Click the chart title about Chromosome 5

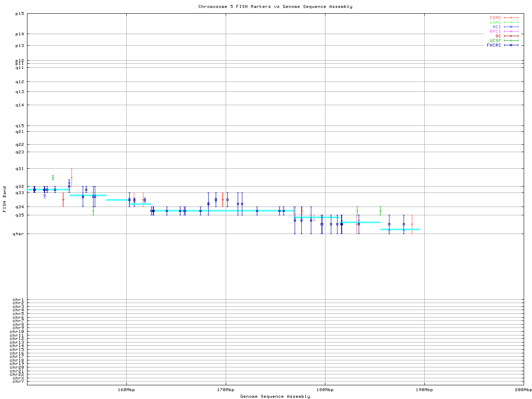(275, 7)
